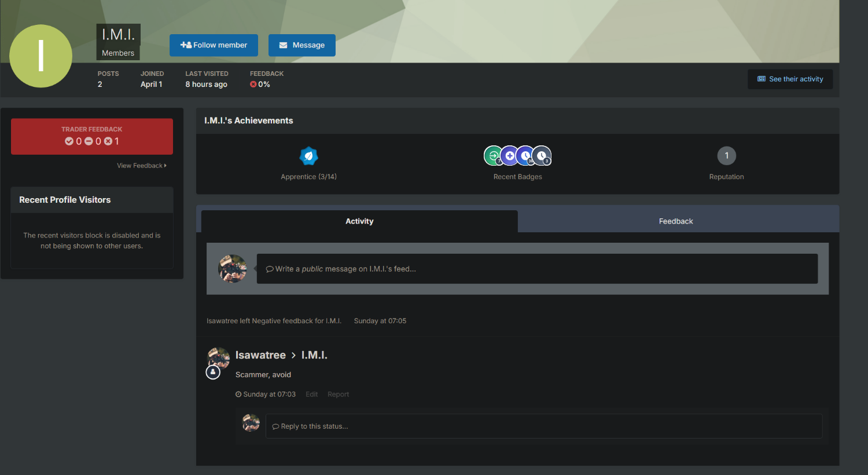Click the purple plus recent badge
The image size is (868, 475).
[x=509, y=155]
